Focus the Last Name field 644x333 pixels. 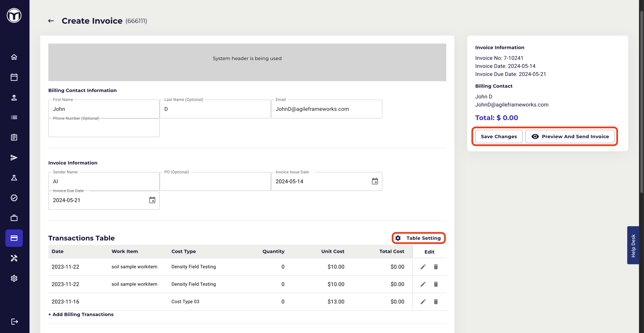coord(215,109)
